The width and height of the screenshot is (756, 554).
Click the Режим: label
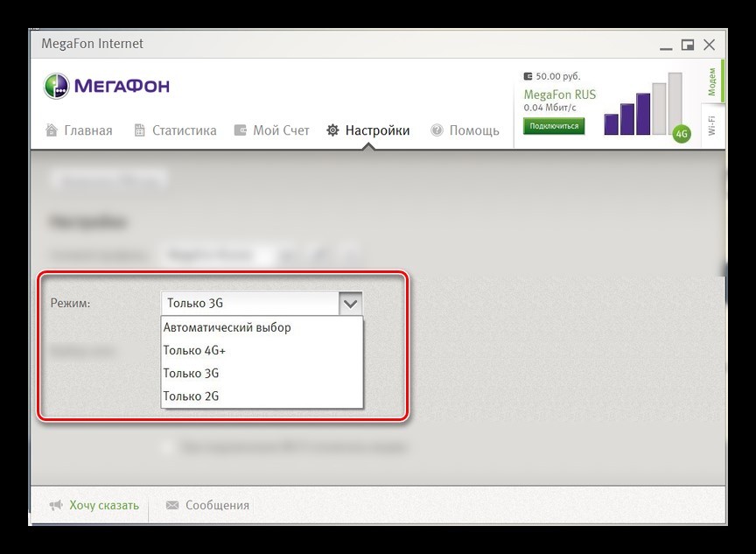[x=70, y=304]
